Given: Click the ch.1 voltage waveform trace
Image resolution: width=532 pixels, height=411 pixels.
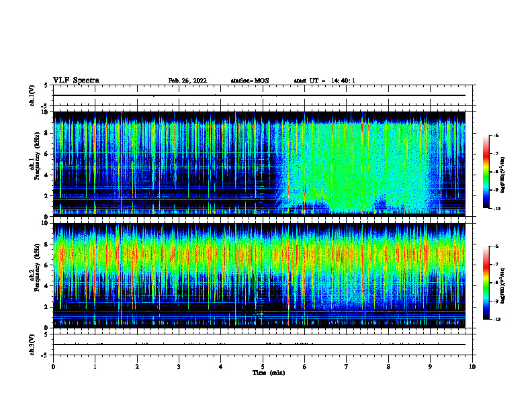Looking at the screenshot, I should coord(259,95).
